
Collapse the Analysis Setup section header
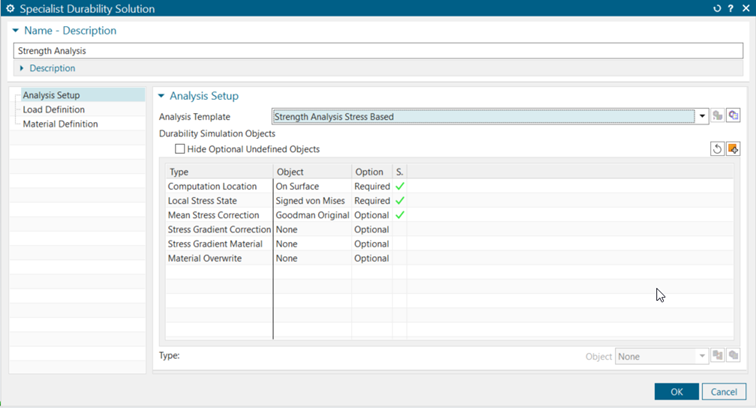163,96
